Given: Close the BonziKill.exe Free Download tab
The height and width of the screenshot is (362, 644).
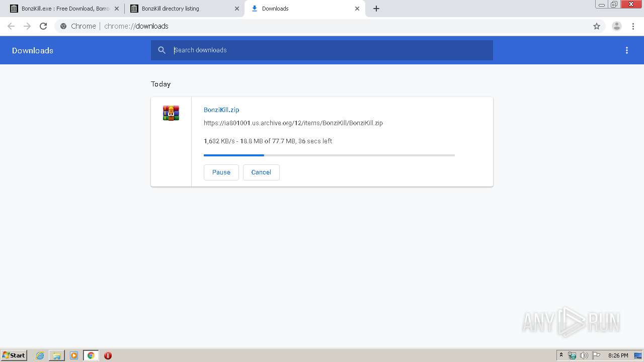Looking at the screenshot, I should [116, 9].
